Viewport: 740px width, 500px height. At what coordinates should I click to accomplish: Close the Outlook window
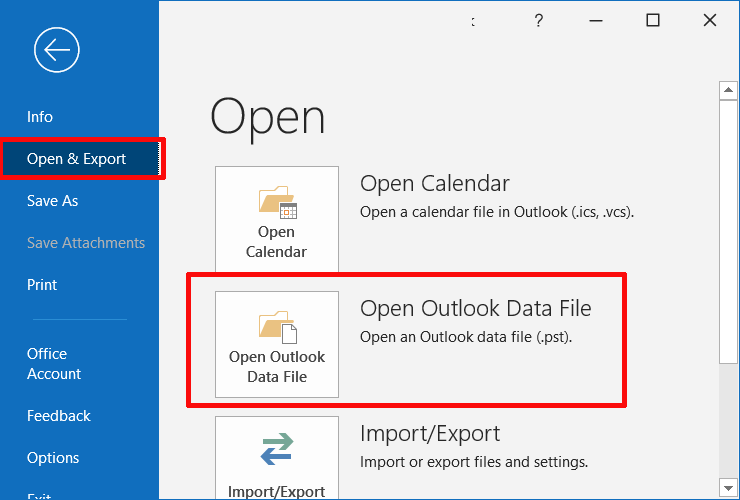tap(710, 20)
